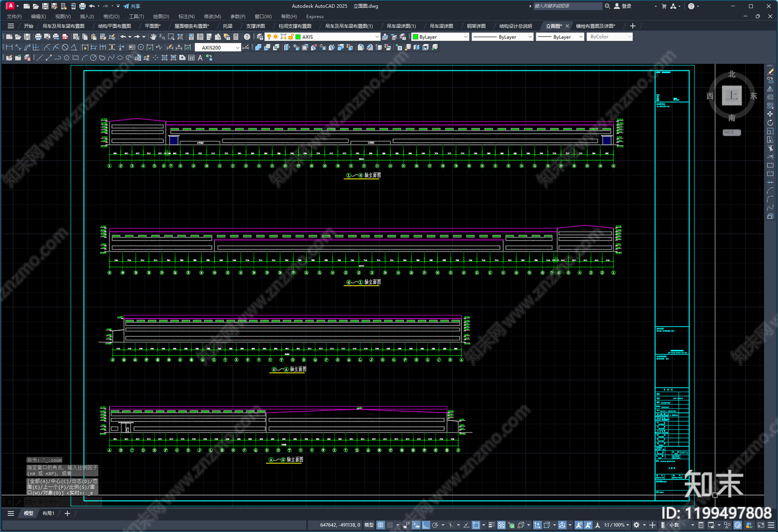Click the 共享 share button
The image size is (778, 532).
tap(132, 6)
